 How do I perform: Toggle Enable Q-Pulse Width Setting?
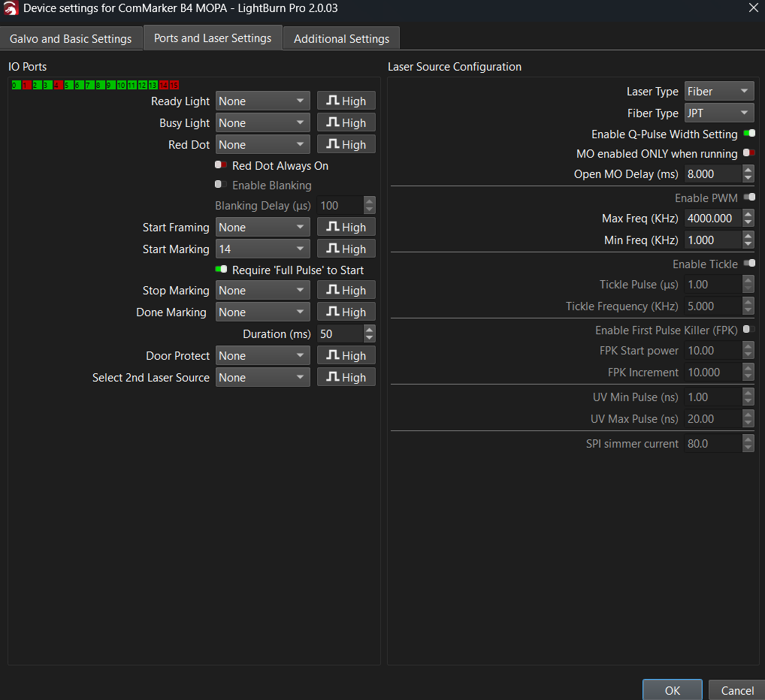click(x=748, y=134)
